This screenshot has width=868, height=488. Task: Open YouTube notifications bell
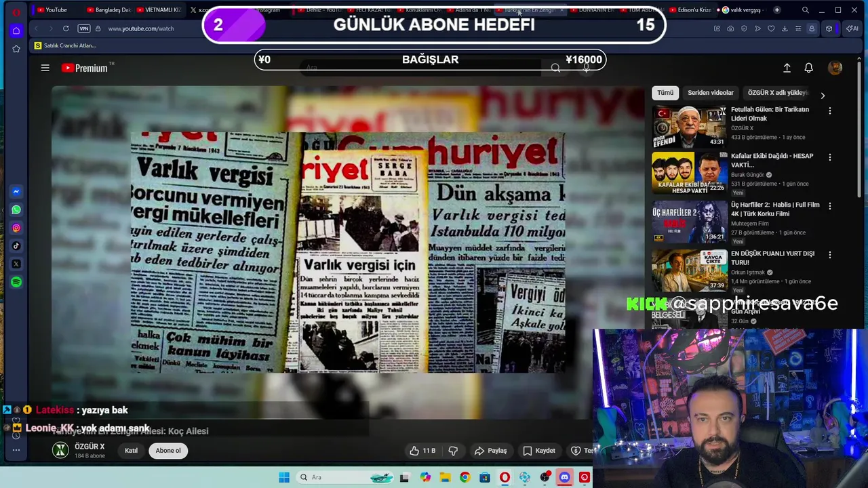(x=808, y=68)
